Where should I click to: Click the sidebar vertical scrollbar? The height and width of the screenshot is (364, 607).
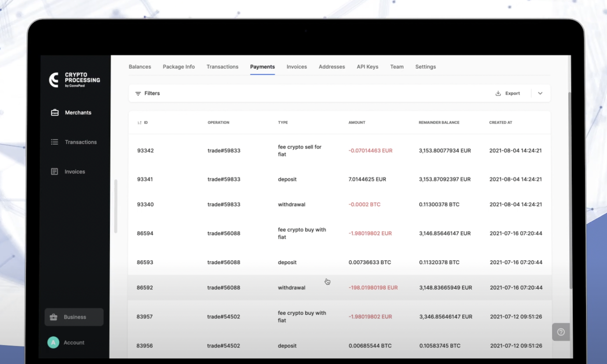click(116, 206)
